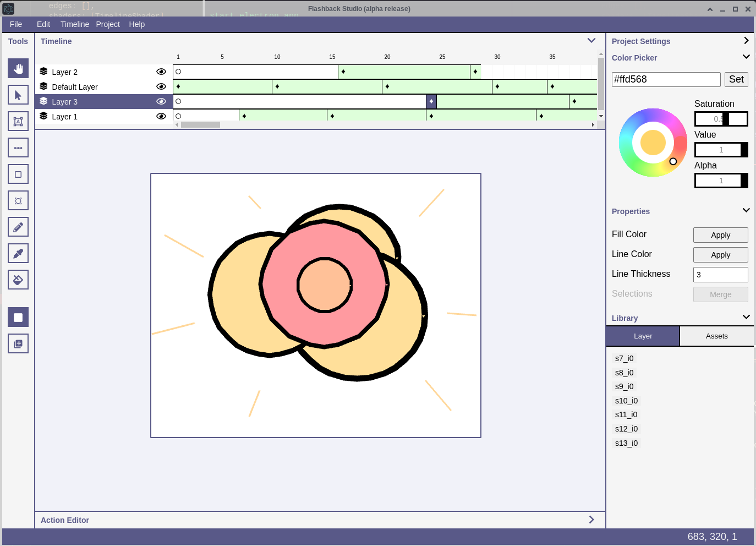756x546 pixels.
Task: Select the hand pan tool
Action: click(18, 68)
